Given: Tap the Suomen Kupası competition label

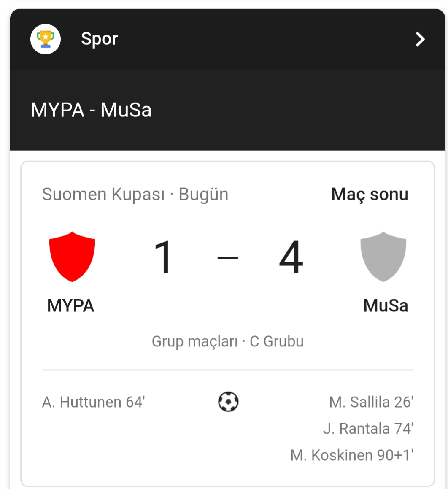Looking at the screenshot, I should click(103, 194).
